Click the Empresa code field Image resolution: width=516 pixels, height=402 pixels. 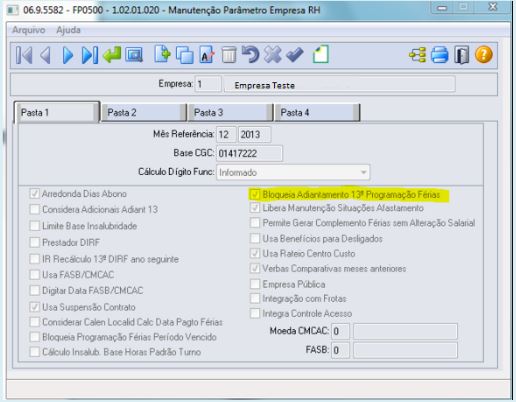[208, 84]
